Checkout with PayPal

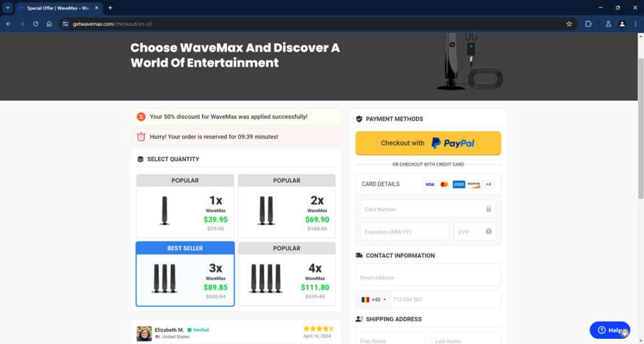(428, 143)
